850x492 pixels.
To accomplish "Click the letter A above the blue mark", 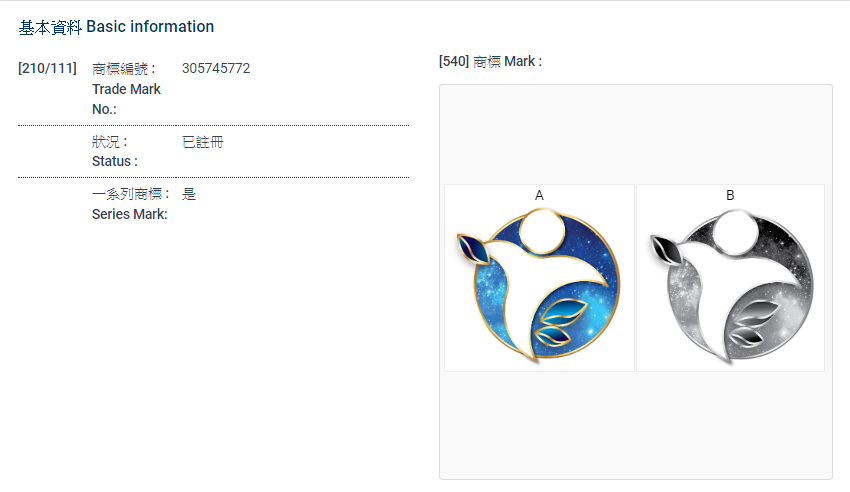I will coord(539,195).
